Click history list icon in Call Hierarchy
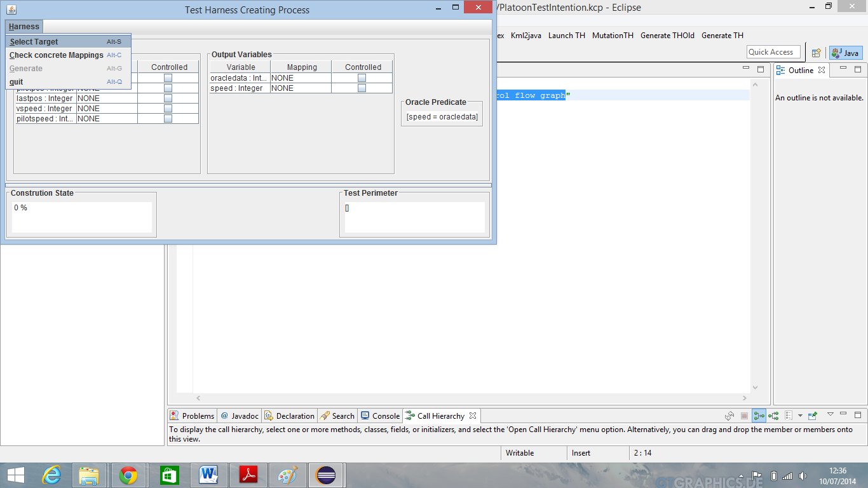 789,416
